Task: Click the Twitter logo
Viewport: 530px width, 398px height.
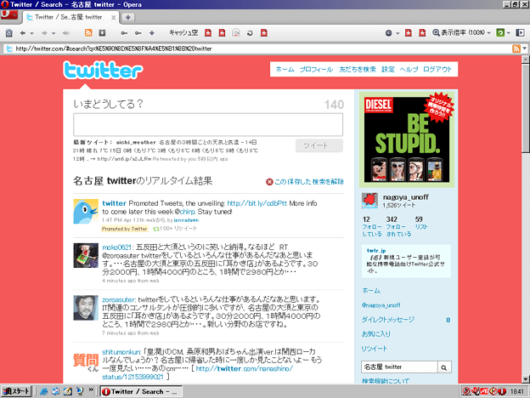Action: point(103,70)
